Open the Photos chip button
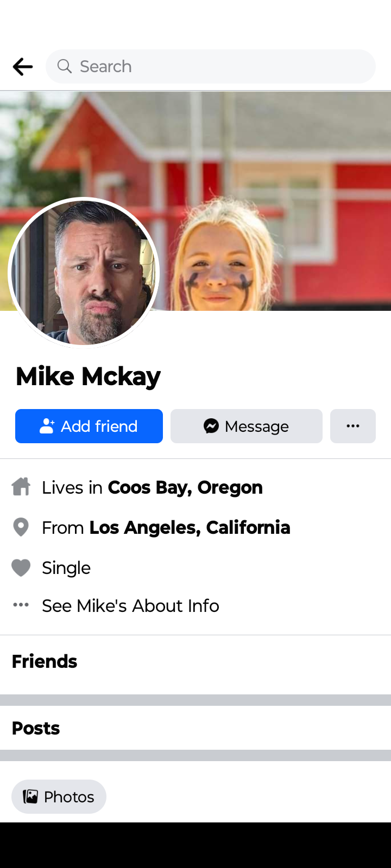The width and height of the screenshot is (391, 868). [59, 796]
